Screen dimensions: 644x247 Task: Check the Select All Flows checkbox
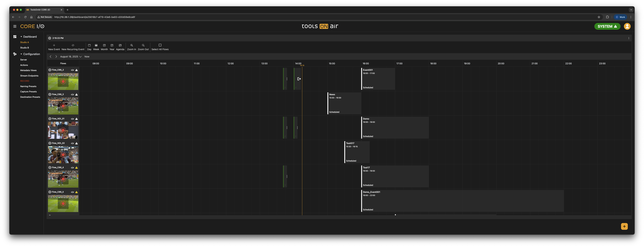160,45
